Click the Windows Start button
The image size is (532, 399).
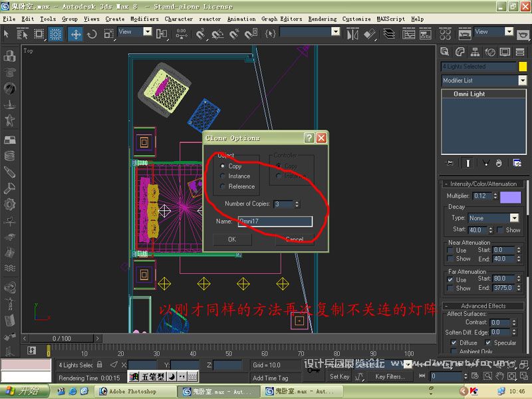click(25, 391)
